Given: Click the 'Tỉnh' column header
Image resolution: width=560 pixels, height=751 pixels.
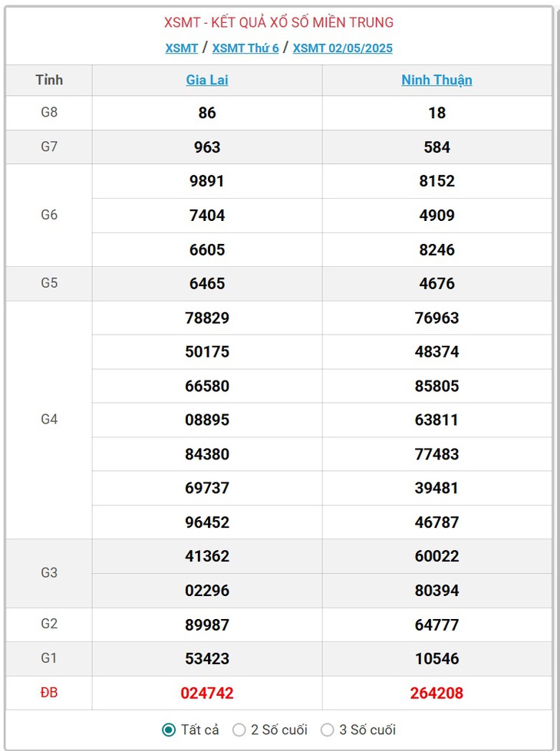Looking at the screenshot, I should pyautogui.click(x=49, y=80).
